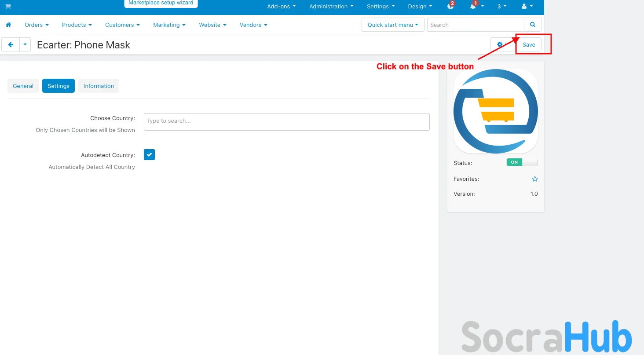Switch to the General tab

point(23,86)
